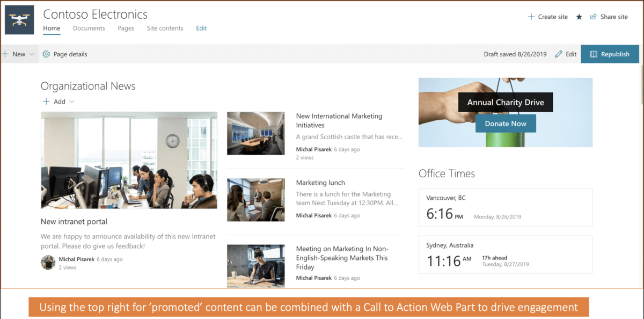Click the Contoso Electronics drone site logo
The image size is (644, 319).
coord(19,19)
